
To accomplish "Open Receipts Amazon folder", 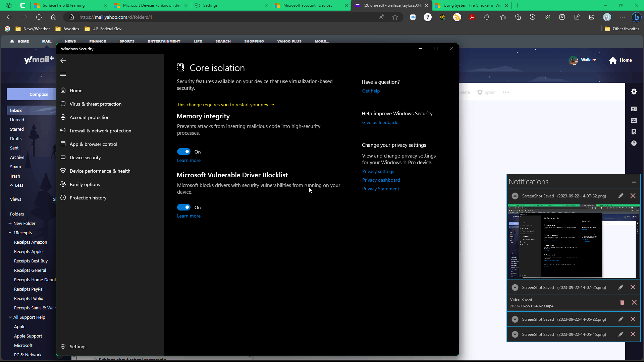I will (x=31, y=242).
